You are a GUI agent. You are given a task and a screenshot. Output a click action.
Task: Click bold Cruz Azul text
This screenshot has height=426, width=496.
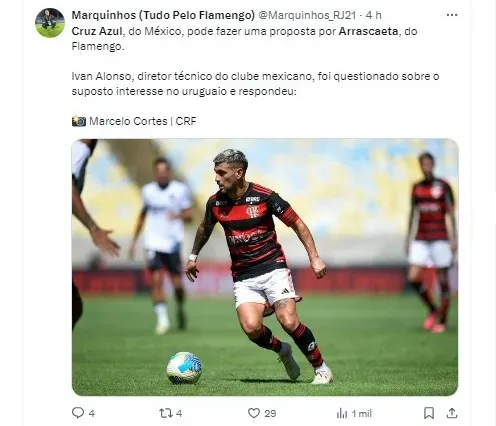(x=97, y=31)
